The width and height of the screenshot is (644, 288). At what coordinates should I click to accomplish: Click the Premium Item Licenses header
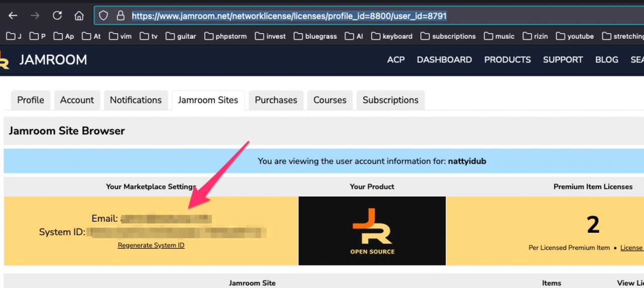(x=593, y=186)
